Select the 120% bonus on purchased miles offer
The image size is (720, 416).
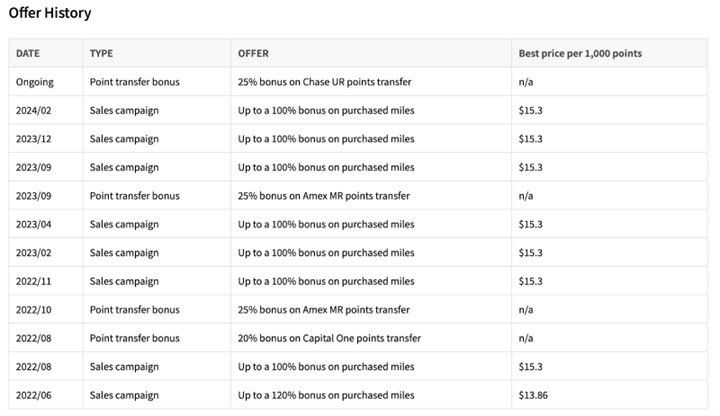click(326, 396)
